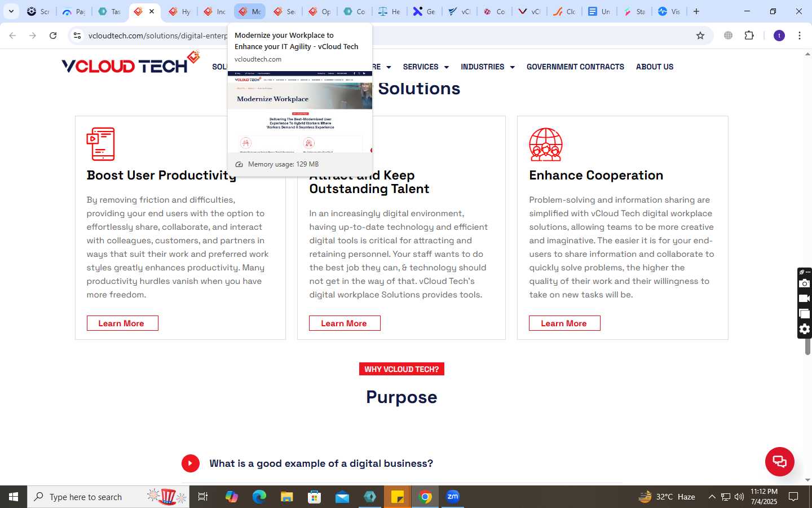The width and height of the screenshot is (812, 508).
Task: Click the red play icon beside the question
Action: coord(191,463)
